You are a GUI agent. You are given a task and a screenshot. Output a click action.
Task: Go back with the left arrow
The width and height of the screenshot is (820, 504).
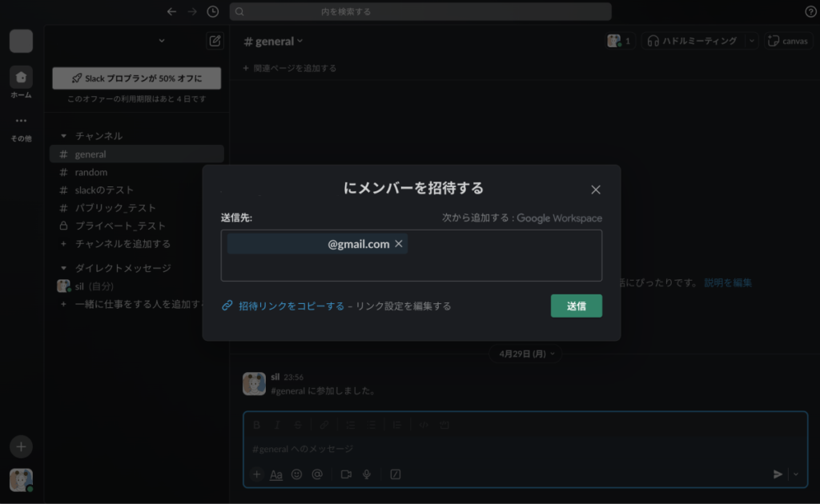click(171, 12)
